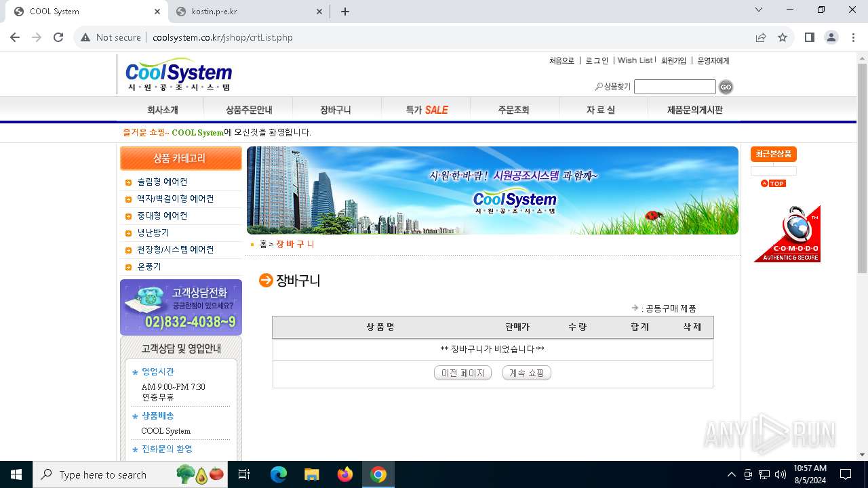Close the kostin.p-e.kr tab

point(319,12)
